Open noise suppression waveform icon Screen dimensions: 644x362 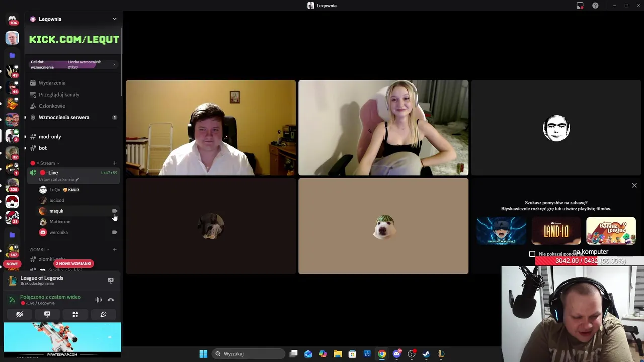tap(99, 300)
